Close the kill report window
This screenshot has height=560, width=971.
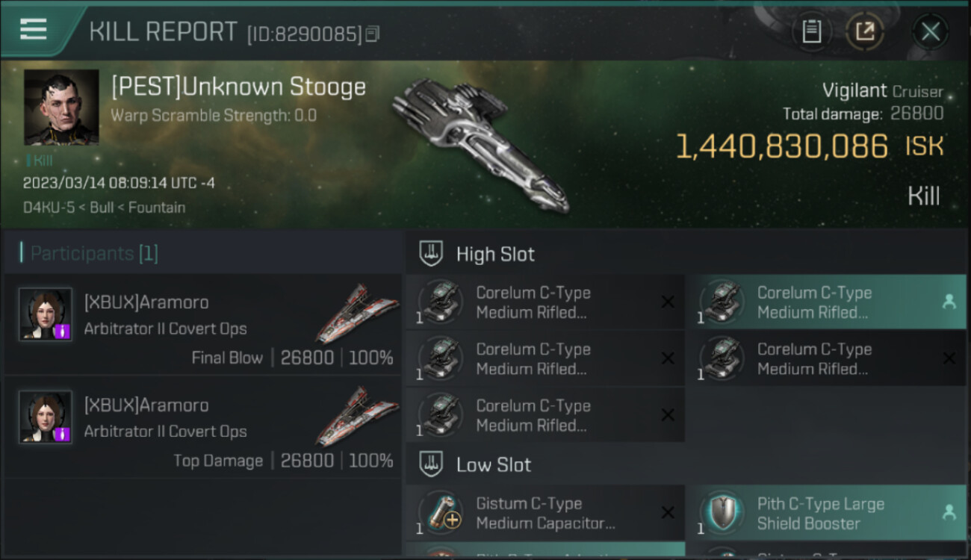(x=930, y=31)
